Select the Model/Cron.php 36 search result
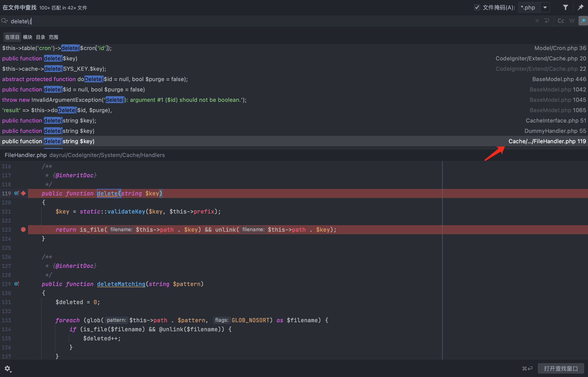The height and width of the screenshot is (377, 588). tap(294, 48)
